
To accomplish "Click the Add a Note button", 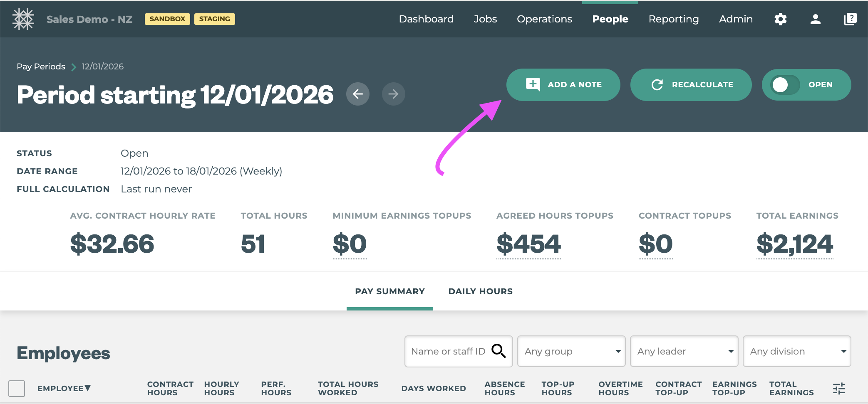I will point(563,85).
